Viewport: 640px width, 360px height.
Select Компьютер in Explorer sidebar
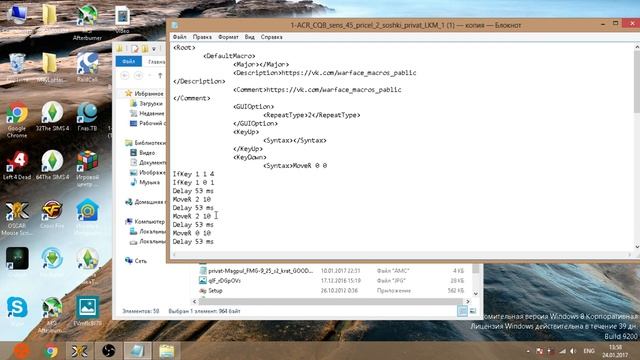click(x=145, y=222)
